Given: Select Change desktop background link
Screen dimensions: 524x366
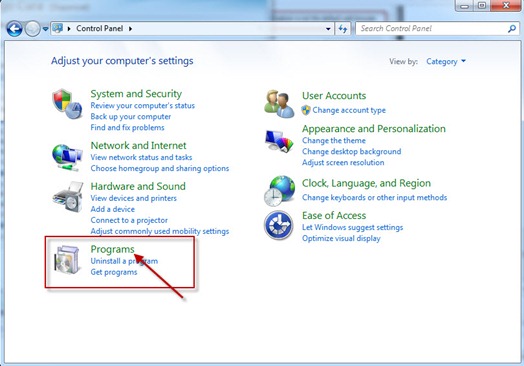Looking at the screenshot, I should pos(351,152).
